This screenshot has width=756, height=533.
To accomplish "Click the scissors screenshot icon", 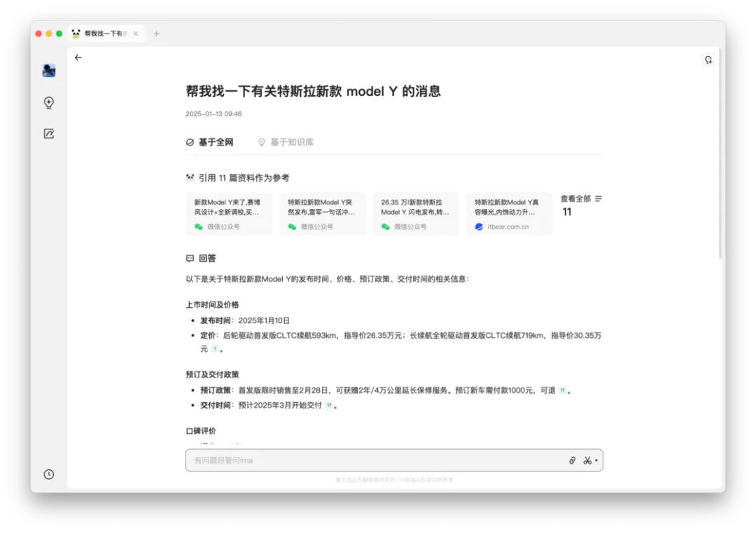I will 587,460.
